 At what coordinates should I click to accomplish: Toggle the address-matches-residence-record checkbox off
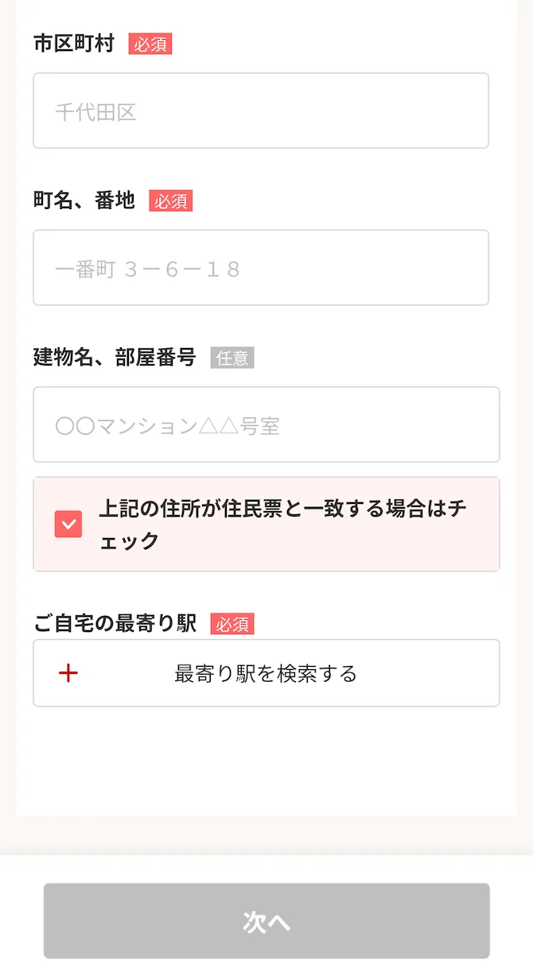coord(68,524)
